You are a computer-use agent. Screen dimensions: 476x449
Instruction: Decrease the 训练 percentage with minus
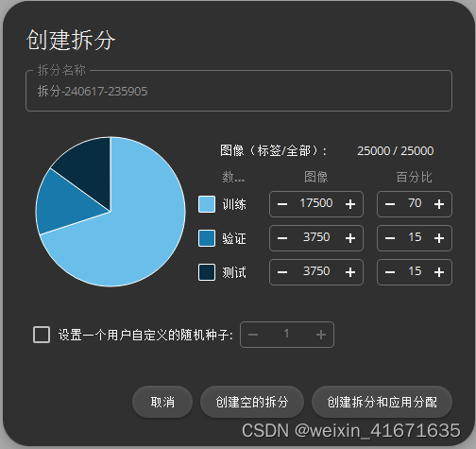[x=390, y=204]
